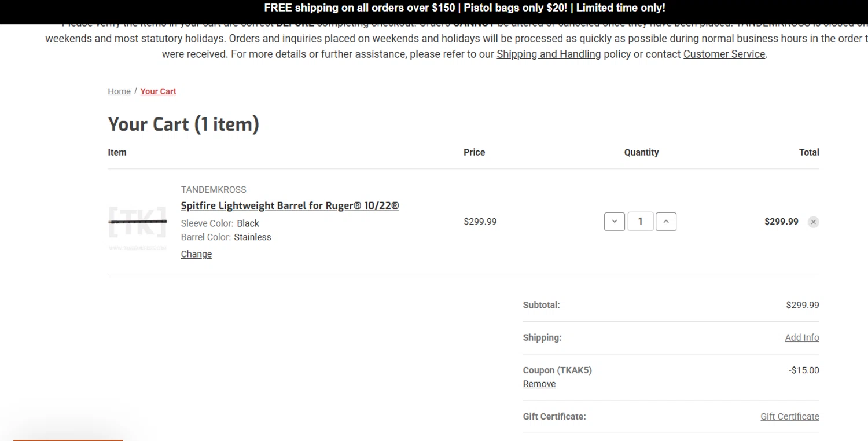The width and height of the screenshot is (868, 441).
Task: Click the Total column header
Action: pyautogui.click(x=809, y=152)
